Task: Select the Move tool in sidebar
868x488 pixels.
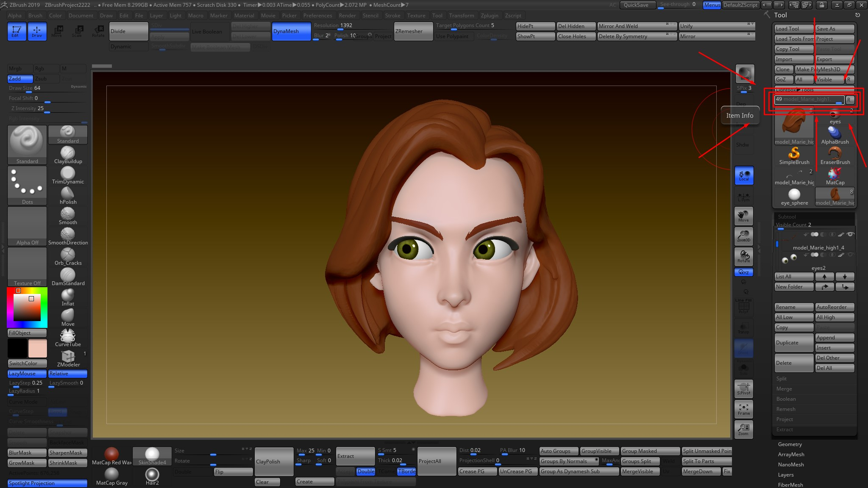Action: point(743,216)
